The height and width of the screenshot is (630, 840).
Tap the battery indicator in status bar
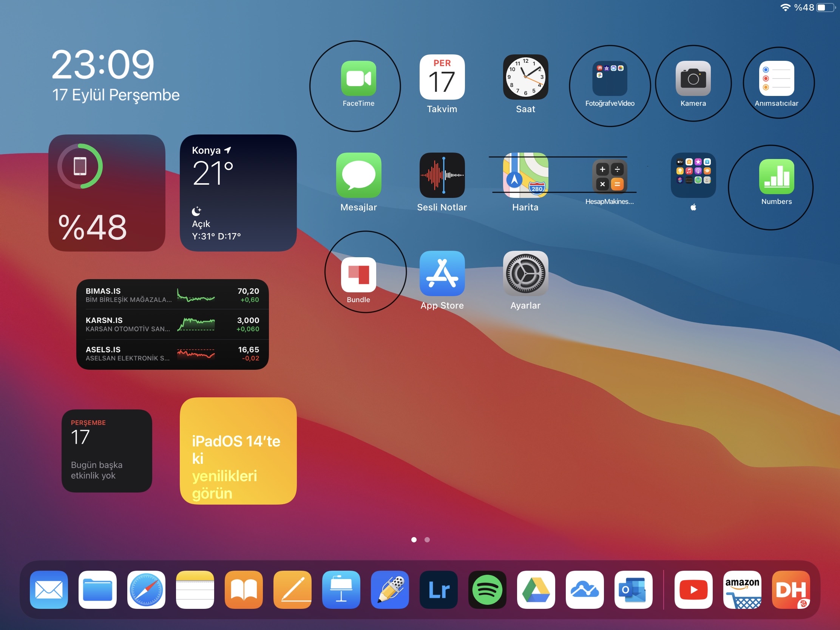click(x=826, y=7)
